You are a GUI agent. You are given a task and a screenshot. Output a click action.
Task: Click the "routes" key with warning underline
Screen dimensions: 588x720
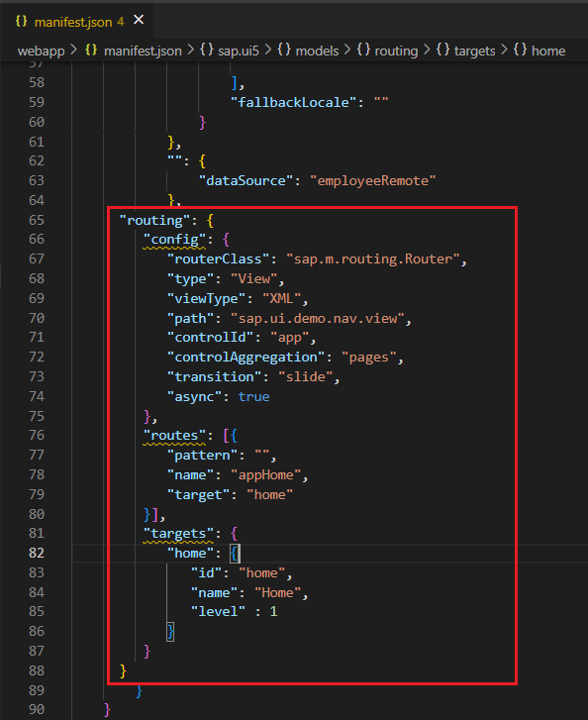tap(174, 436)
